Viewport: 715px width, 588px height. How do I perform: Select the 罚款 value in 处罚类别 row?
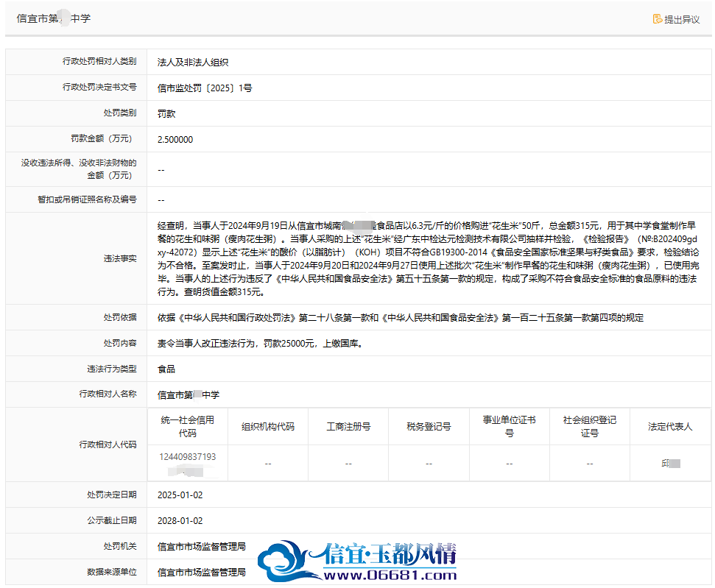coord(166,114)
